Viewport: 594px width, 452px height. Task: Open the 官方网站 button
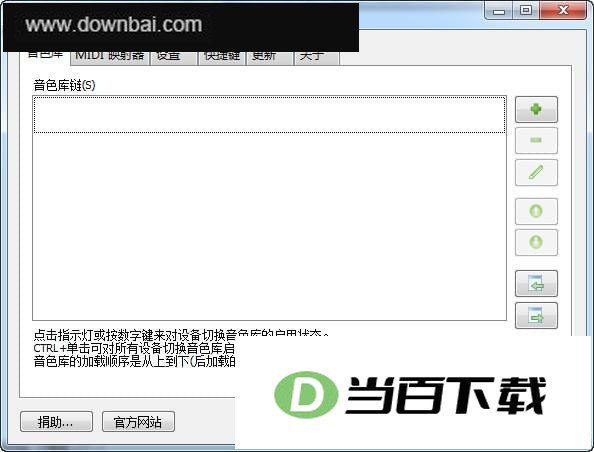138,422
